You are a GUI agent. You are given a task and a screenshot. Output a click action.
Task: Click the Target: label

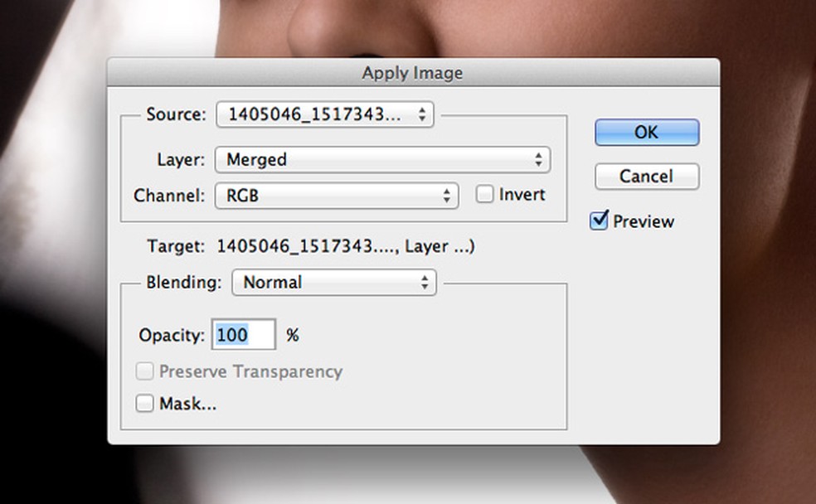(176, 246)
